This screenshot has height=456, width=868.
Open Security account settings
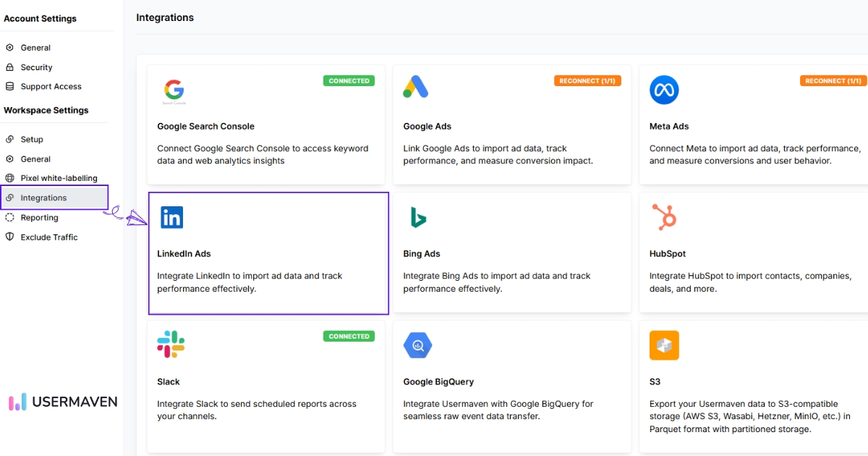pos(36,67)
